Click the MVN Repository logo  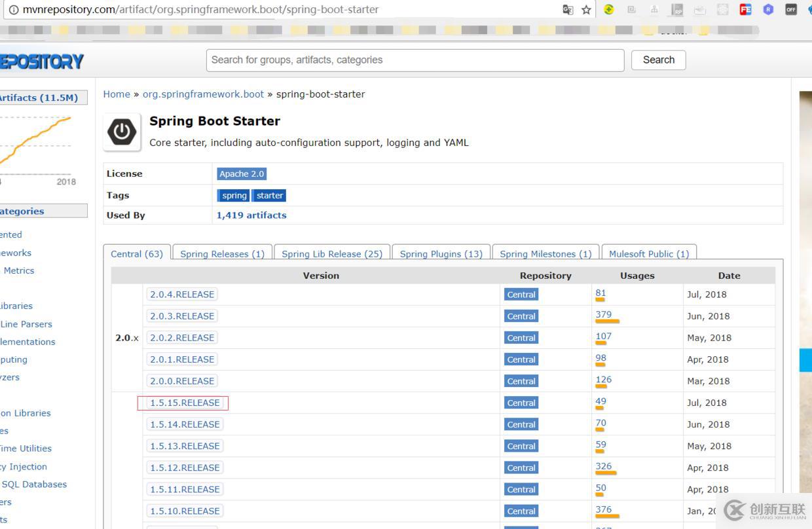click(x=41, y=62)
